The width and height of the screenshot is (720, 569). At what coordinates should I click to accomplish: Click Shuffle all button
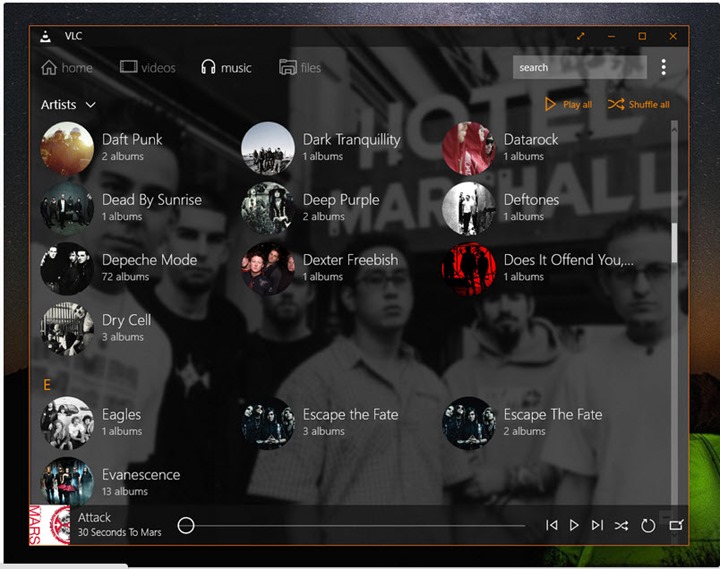[x=638, y=104]
